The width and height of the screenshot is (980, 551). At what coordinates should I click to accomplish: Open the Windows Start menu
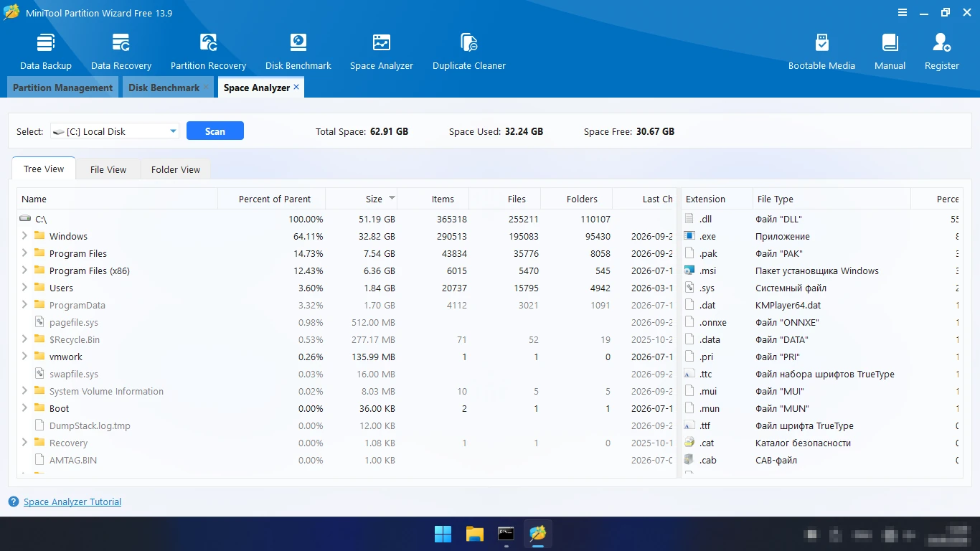[443, 534]
